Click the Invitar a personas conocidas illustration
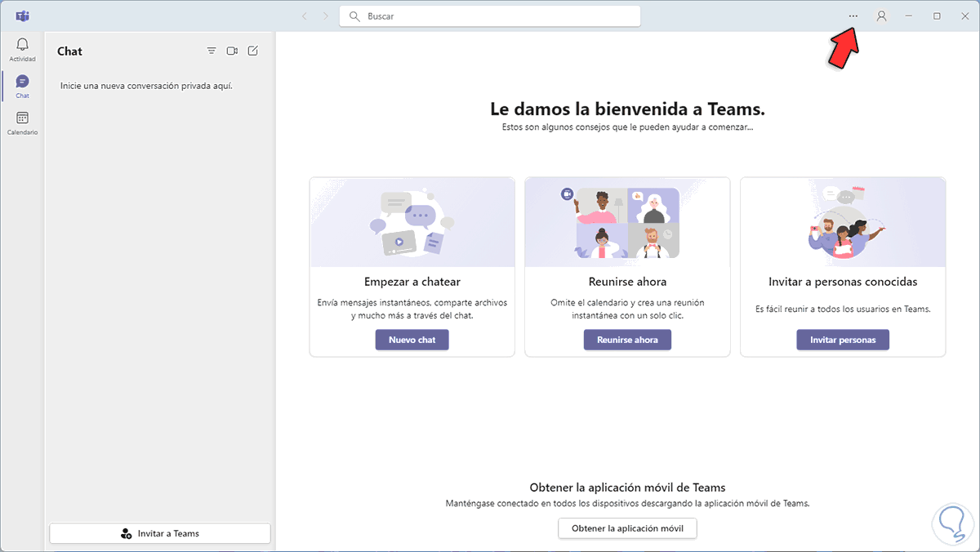 (x=843, y=222)
